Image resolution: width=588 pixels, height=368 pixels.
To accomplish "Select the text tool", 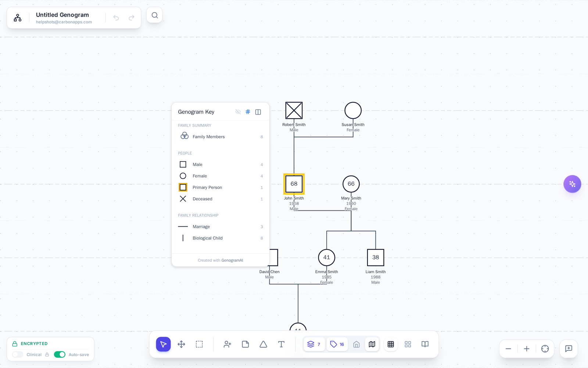I will click(x=282, y=344).
